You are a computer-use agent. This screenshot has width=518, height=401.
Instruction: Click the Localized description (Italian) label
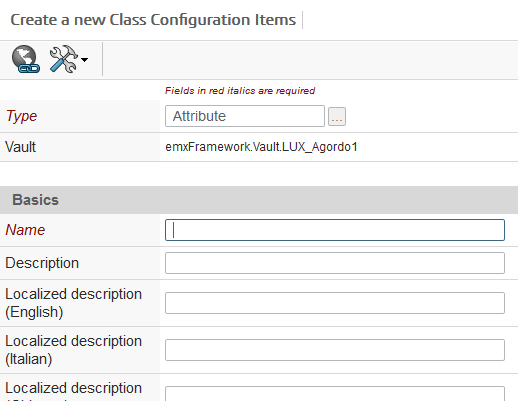[x=74, y=350]
